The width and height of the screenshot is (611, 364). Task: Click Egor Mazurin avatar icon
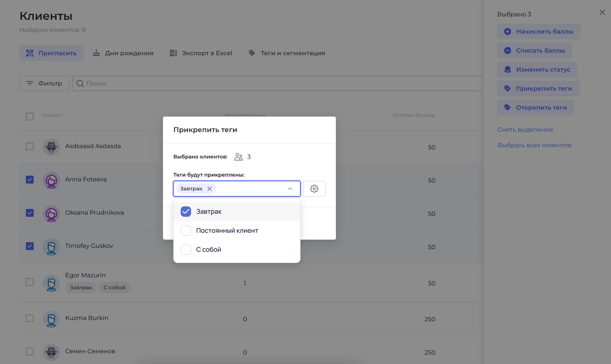(51, 283)
